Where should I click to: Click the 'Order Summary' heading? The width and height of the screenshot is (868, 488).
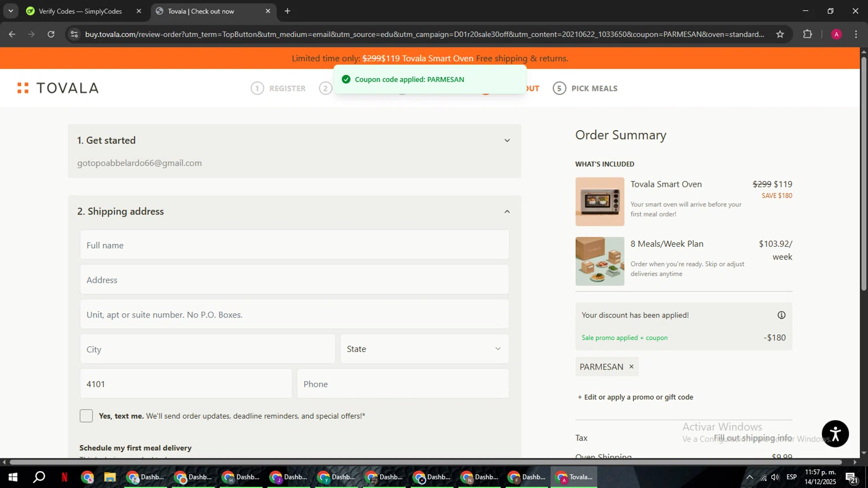pyautogui.click(x=620, y=135)
